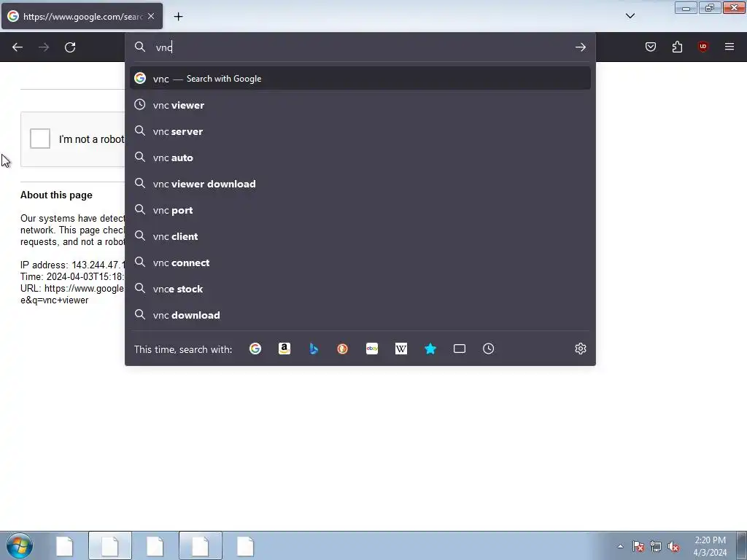Select the 'vnc viewer download' suggestion

[360, 183]
